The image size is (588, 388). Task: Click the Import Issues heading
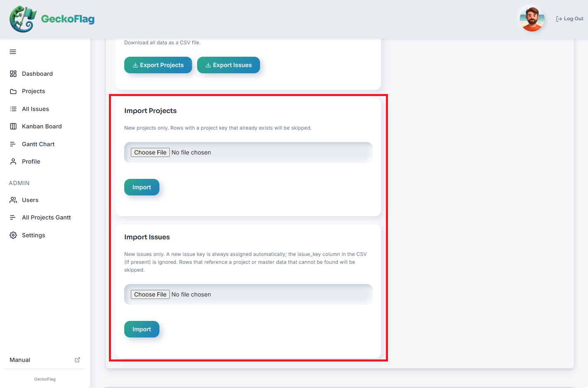[x=147, y=237]
